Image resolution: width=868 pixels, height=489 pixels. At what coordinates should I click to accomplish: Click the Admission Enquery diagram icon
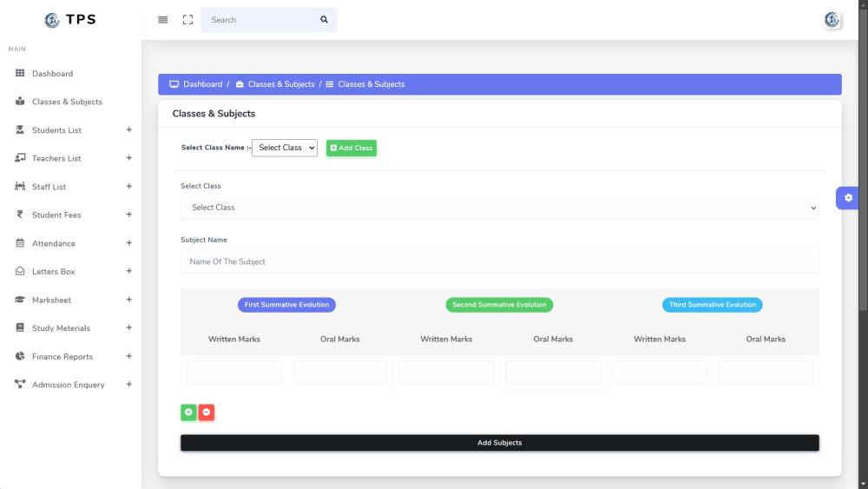point(20,384)
